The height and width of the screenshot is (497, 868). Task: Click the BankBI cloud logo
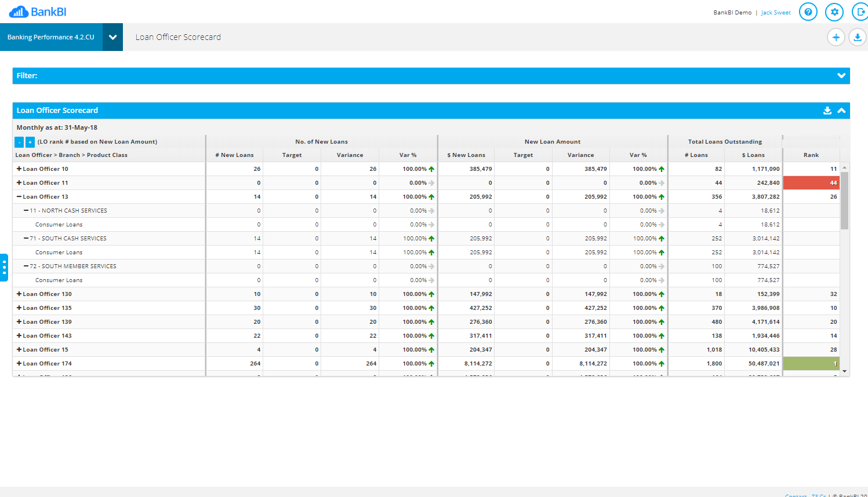click(x=37, y=12)
